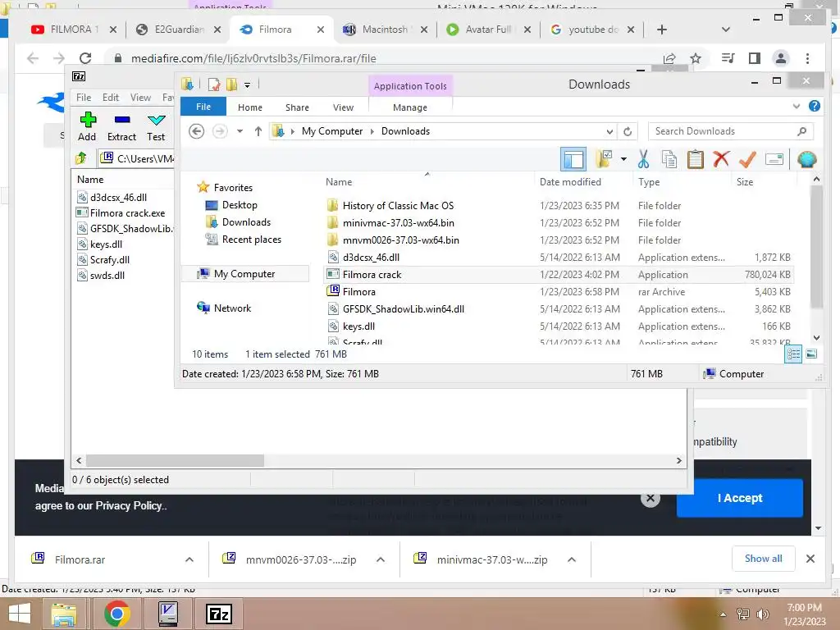The image size is (840, 630).
Task: Click the Add button in 7-Zip
Action: pos(87,127)
